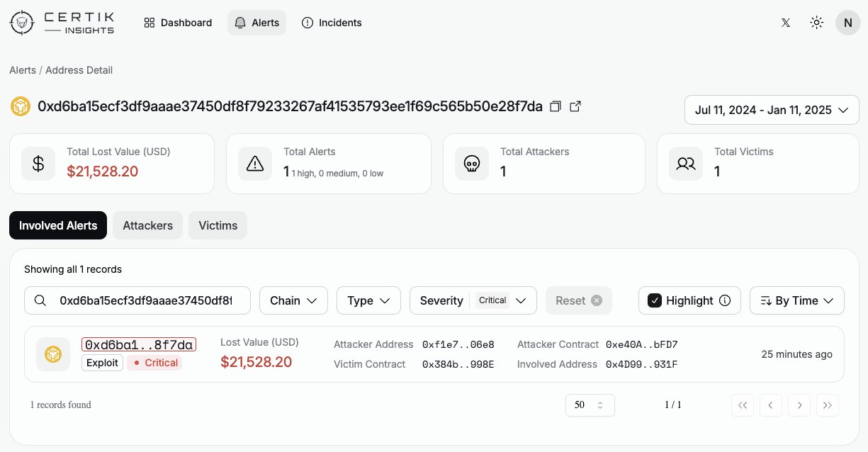Click the CertiK Insights logo
Viewport: 868px width, 452px height.
(x=62, y=23)
